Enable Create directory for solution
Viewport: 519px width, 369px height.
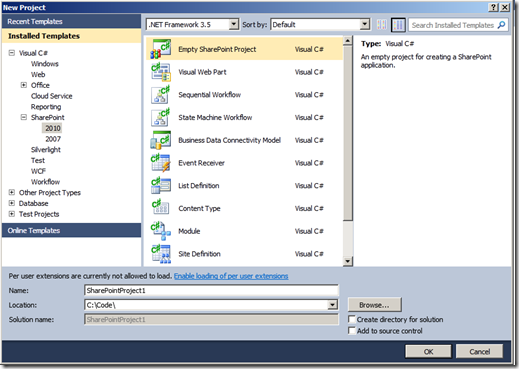point(351,319)
